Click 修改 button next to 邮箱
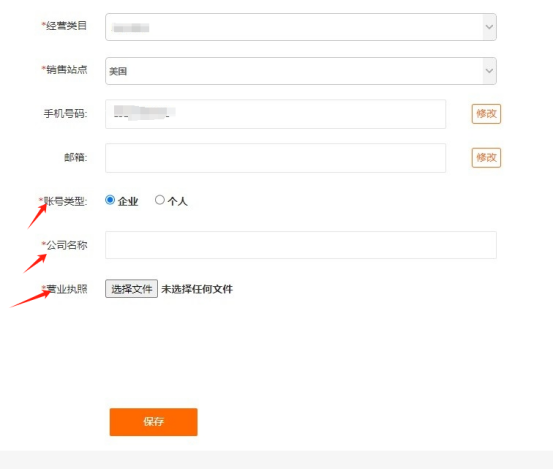 point(486,158)
